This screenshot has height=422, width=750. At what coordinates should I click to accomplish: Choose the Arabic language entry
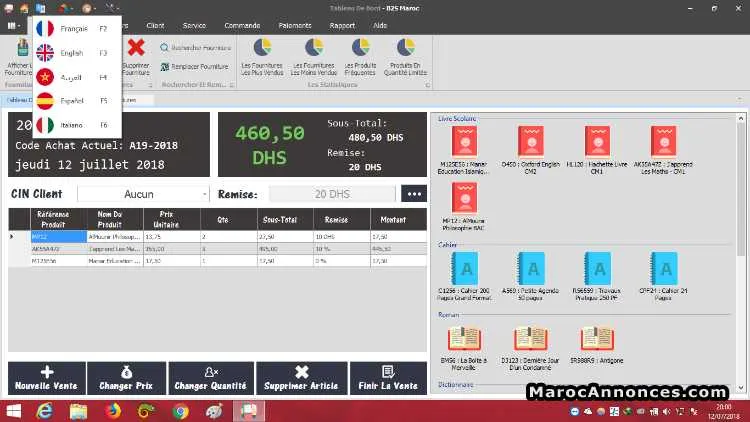point(77,77)
